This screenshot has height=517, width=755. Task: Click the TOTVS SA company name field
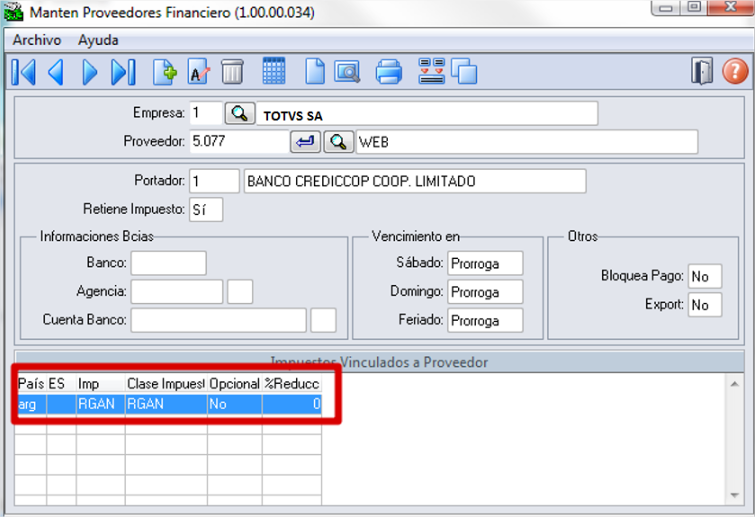(427, 114)
